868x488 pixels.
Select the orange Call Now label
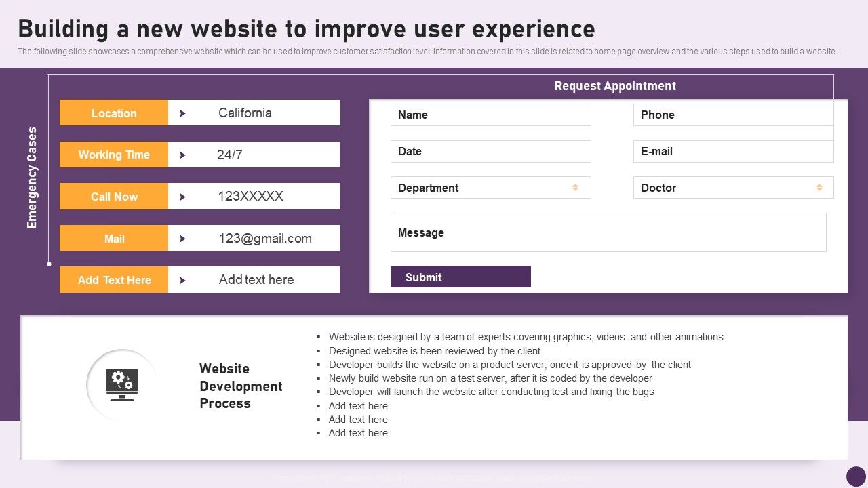114,197
